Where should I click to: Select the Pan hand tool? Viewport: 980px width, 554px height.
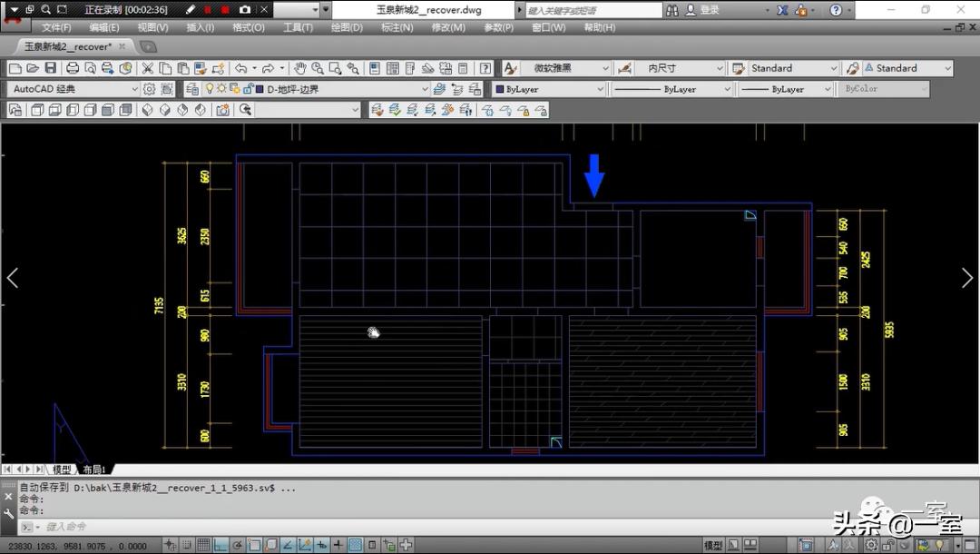tap(300, 68)
